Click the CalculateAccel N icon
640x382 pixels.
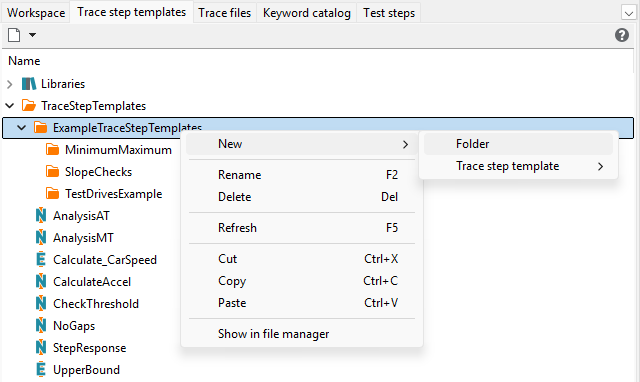click(x=41, y=282)
